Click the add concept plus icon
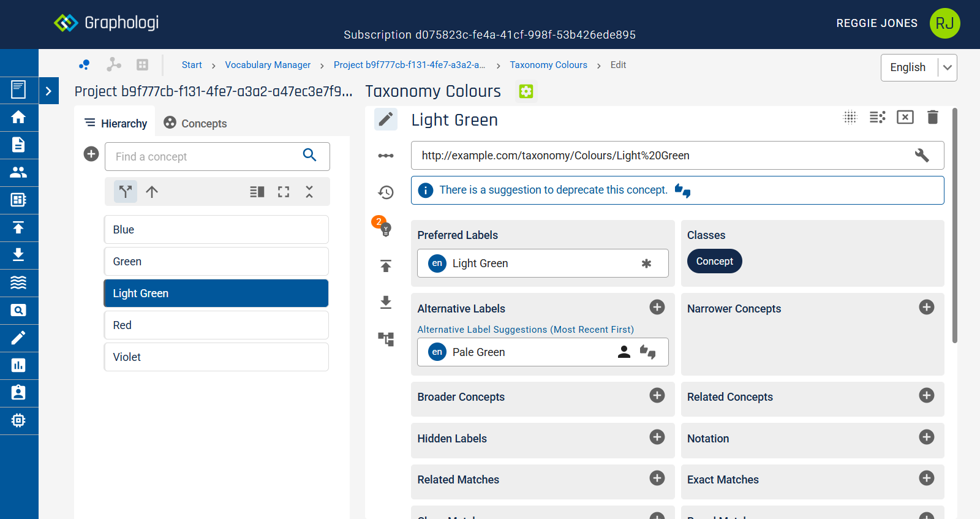The width and height of the screenshot is (980, 519). 91,154
